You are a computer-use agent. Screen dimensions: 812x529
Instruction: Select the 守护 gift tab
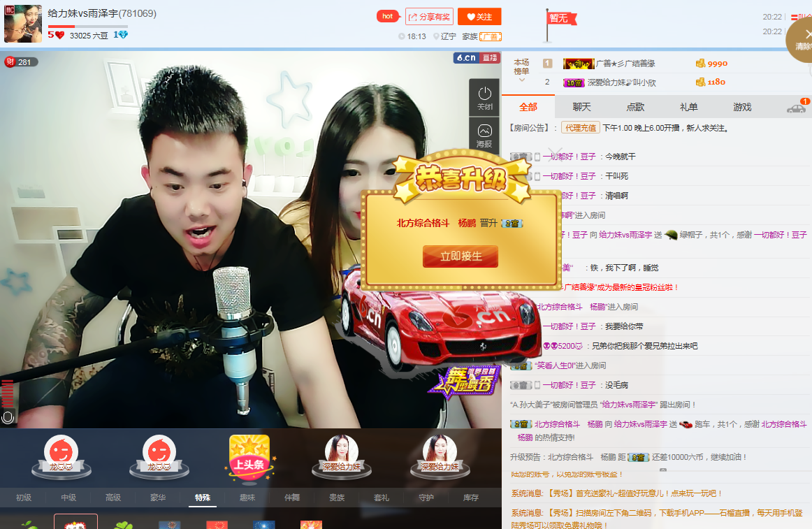click(x=426, y=498)
